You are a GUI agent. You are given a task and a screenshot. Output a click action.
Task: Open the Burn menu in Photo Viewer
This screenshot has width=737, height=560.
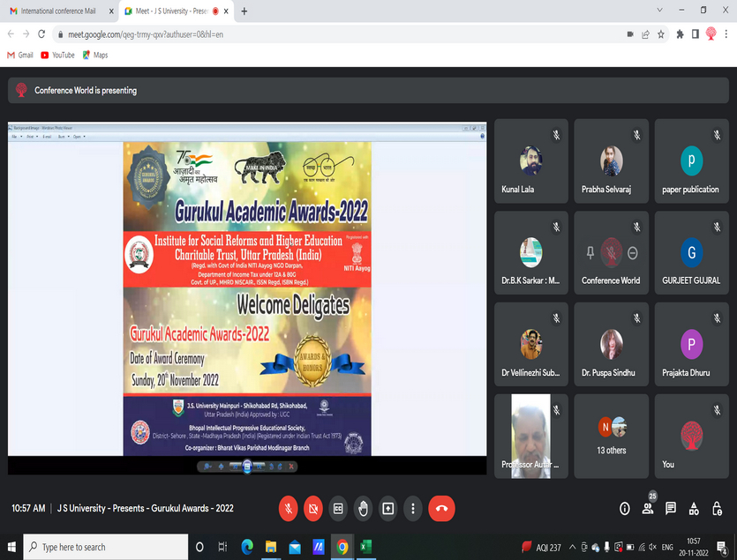(x=64, y=137)
